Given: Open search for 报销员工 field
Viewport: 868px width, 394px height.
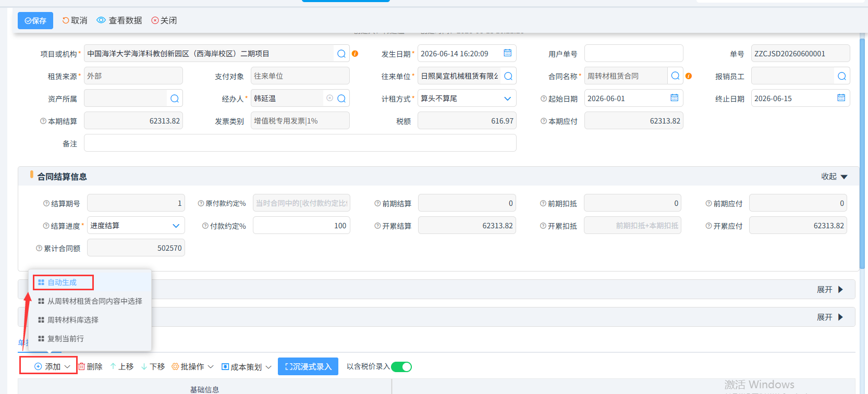Looking at the screenshot, I should click(x=842, y=76).
